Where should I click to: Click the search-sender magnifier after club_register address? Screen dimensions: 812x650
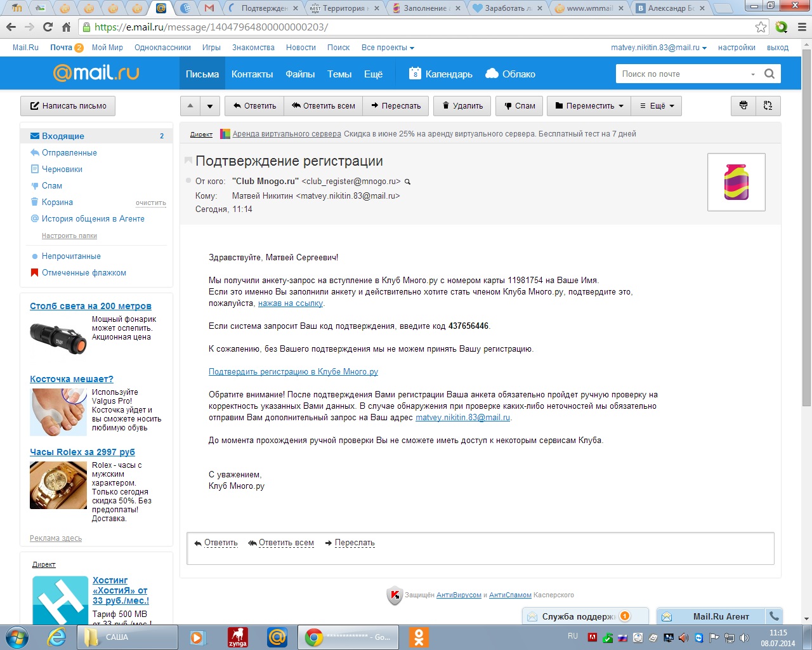point(407,182)
